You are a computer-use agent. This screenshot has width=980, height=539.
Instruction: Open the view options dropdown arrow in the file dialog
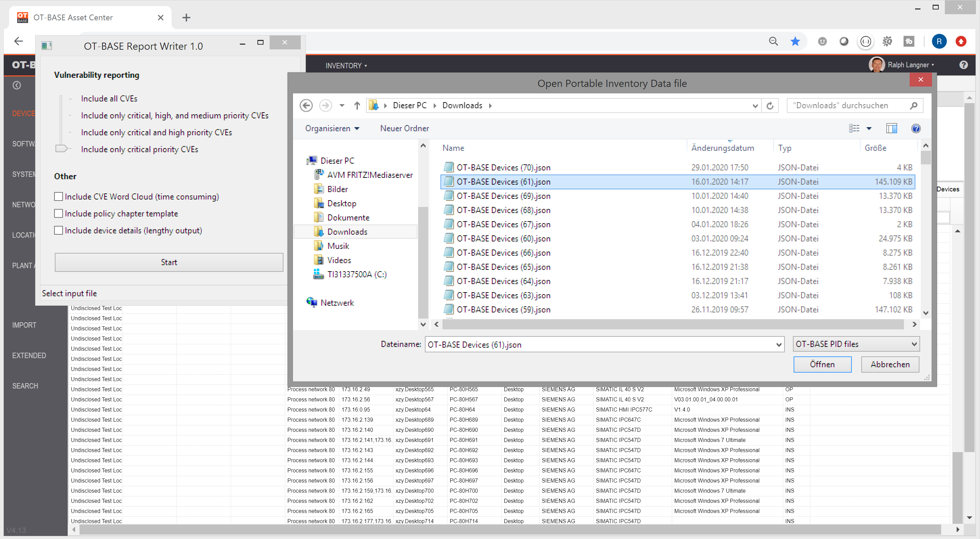coord(869,128)
